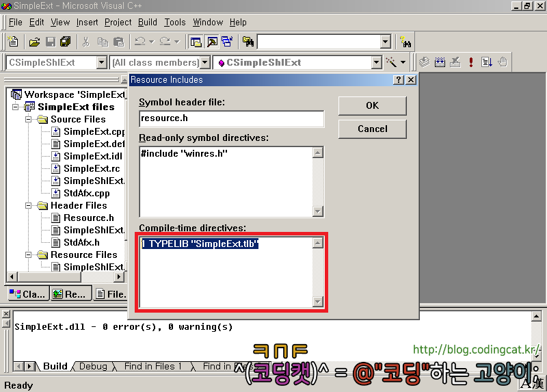The image size is (547, 392).
Task: Click the workspace tree horizontal scrollbar
Action: click(65, 277)
